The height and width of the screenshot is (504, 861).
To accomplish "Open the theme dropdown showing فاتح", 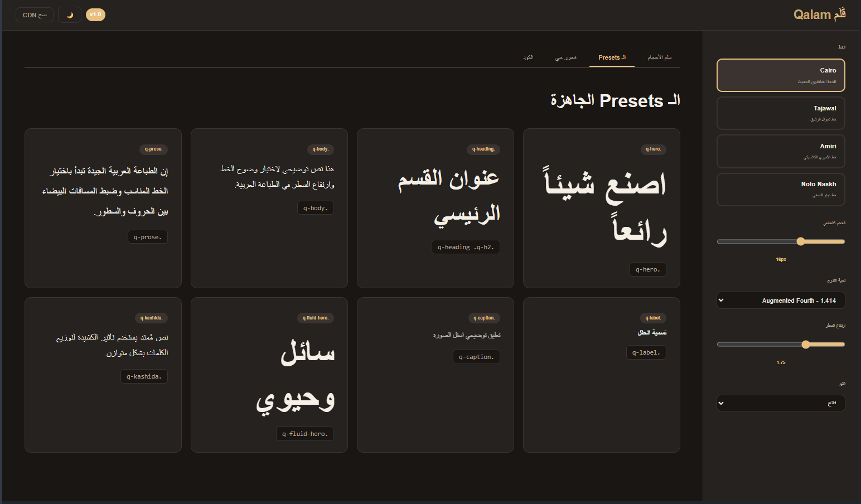I will point(781,403).
